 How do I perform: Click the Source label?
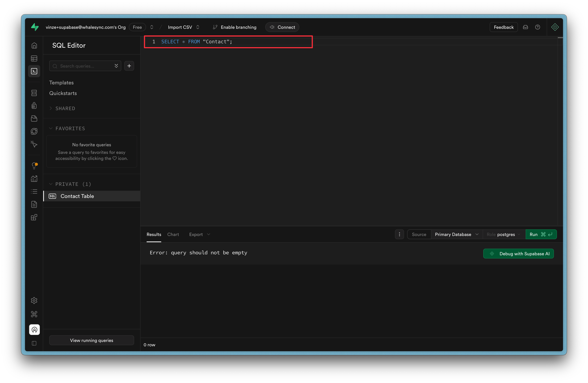[x=419, y=234]
